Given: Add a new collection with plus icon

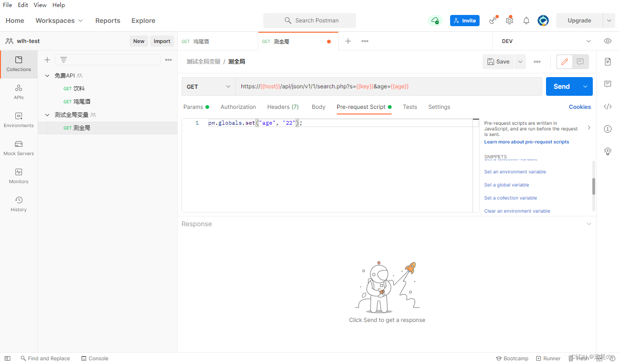Looking at the screenshot, I should click(47, 60).
